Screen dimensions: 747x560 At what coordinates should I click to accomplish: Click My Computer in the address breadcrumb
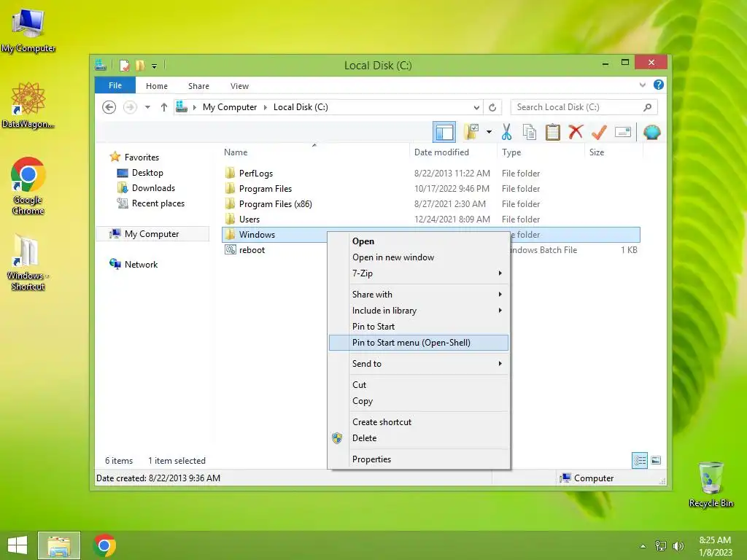point(230,107)
